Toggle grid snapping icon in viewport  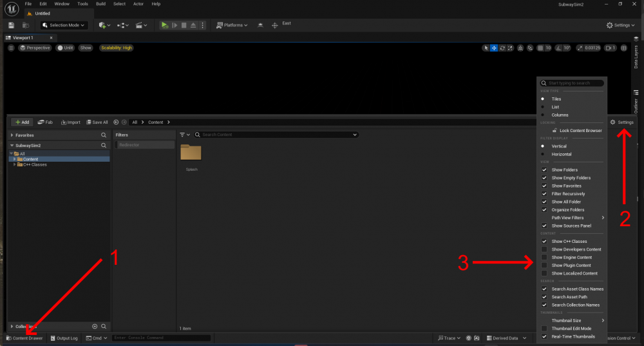click(x=540, y=48)
